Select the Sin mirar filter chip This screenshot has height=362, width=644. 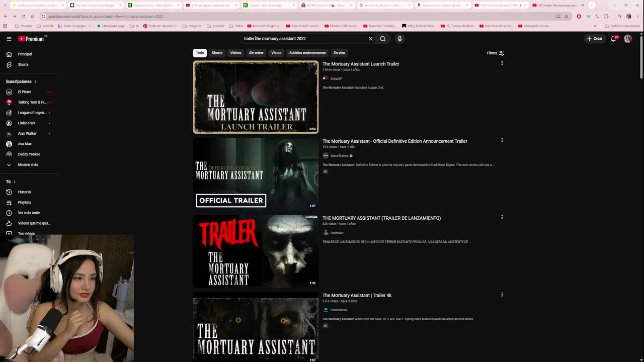[256, 53]
